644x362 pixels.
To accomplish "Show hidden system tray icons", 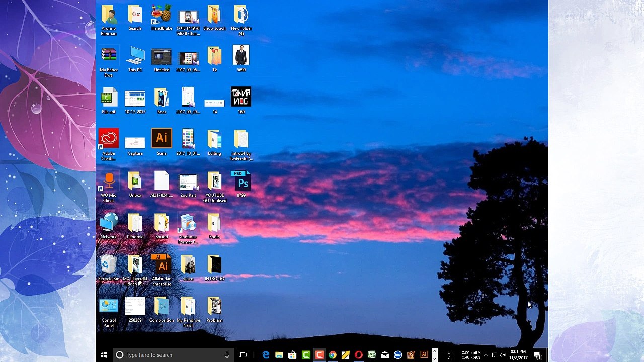I will click(x=486, y=355).
